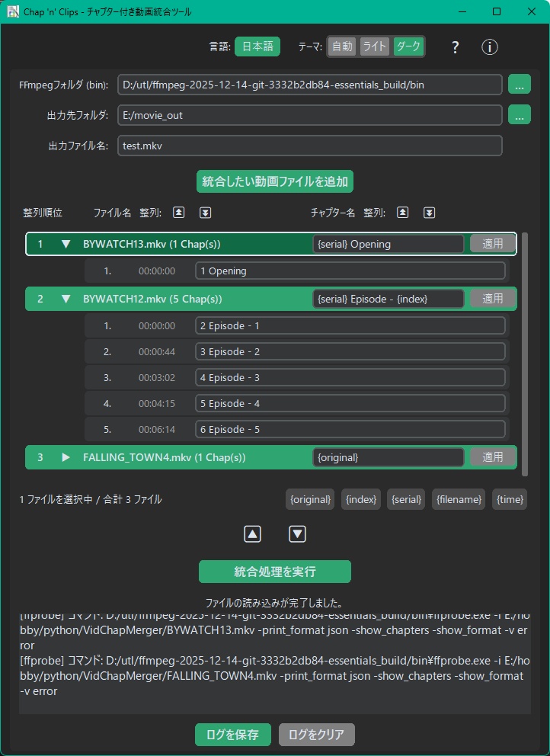Click the file list vertical scrollbar
This screenshot has width=550, height=756.
pos(525,354)
